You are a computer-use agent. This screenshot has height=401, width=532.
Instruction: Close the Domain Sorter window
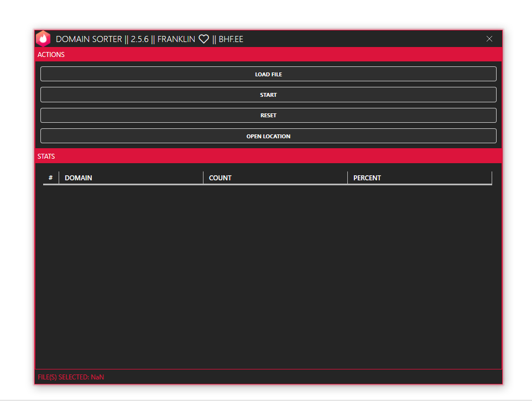[x=489, y=39]
